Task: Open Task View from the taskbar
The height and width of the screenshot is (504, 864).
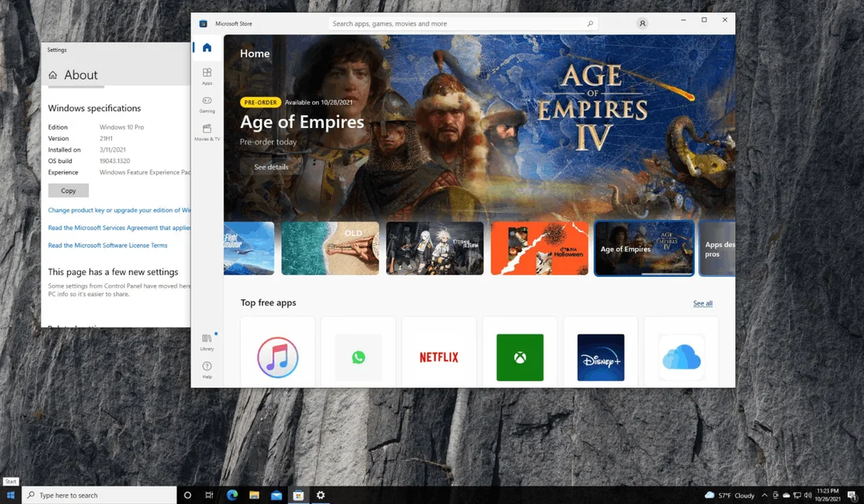Action: pos(210,495)
